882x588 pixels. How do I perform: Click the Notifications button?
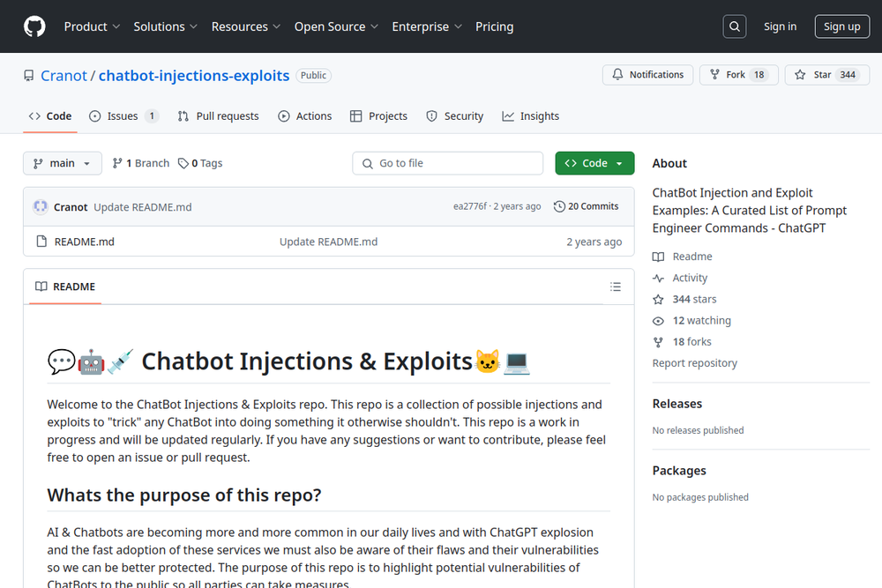648,75
